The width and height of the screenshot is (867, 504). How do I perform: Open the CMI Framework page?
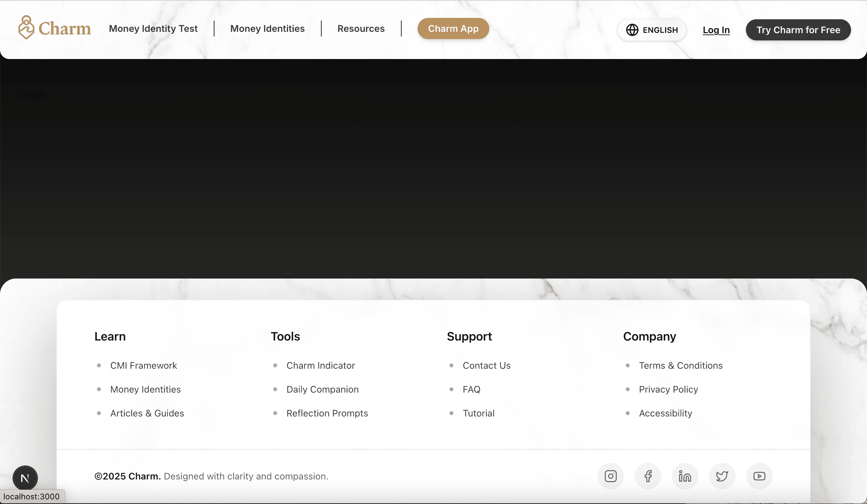(x=143, y=365)
